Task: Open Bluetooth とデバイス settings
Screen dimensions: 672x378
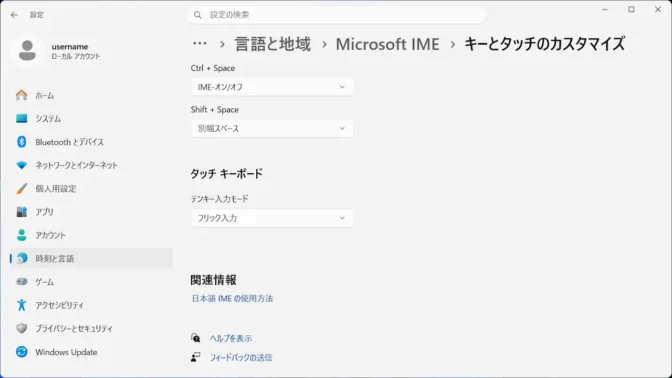Action: pyautogui.click(x=91, y=142)
